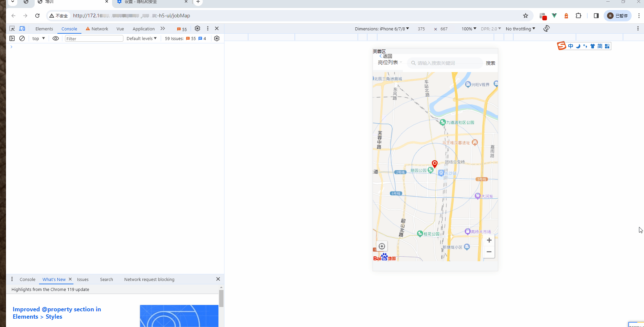The image size is (644, 327).
Task: Expand the 岗位列表 dropdown
Action: coord(390,62)
